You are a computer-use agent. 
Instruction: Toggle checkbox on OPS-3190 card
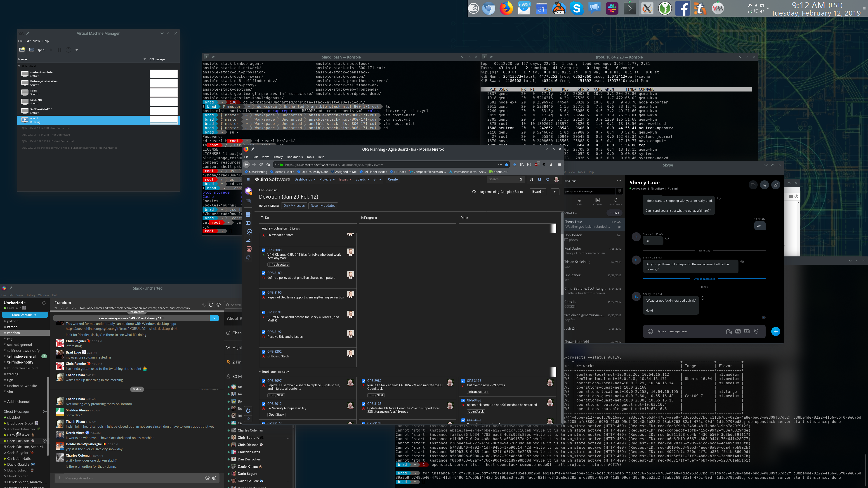(x=264, y=293)
